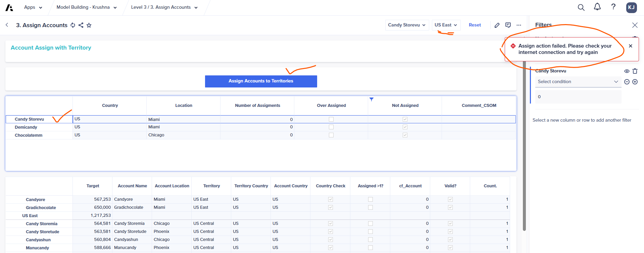Open the Candy Storevu context selector
644x253 pixels.
point(407,25)
